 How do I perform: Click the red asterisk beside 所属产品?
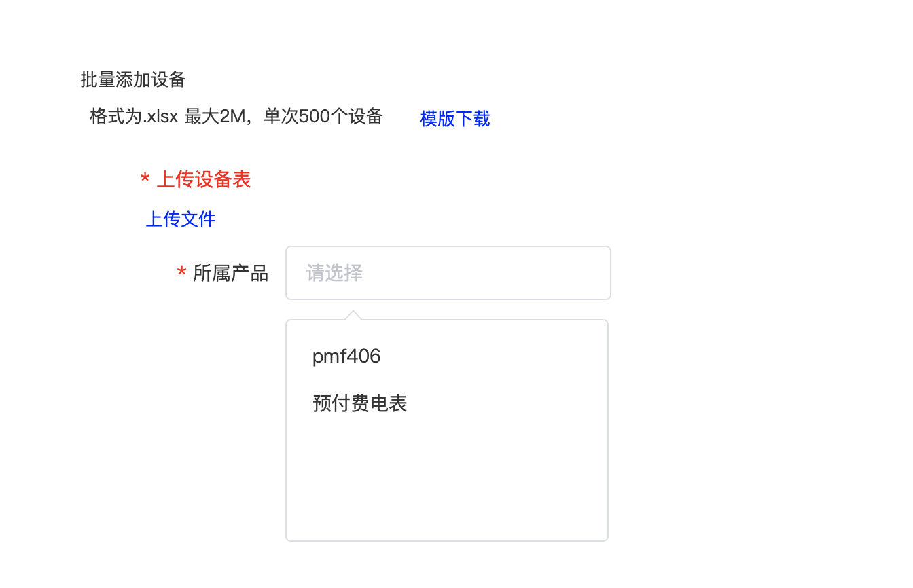point(181,274)
